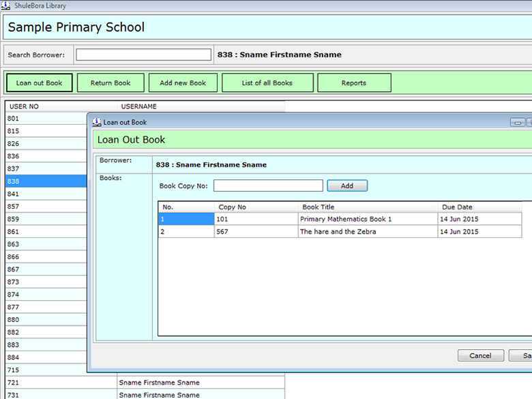Open Add new Book form

(x=183, y=83)
